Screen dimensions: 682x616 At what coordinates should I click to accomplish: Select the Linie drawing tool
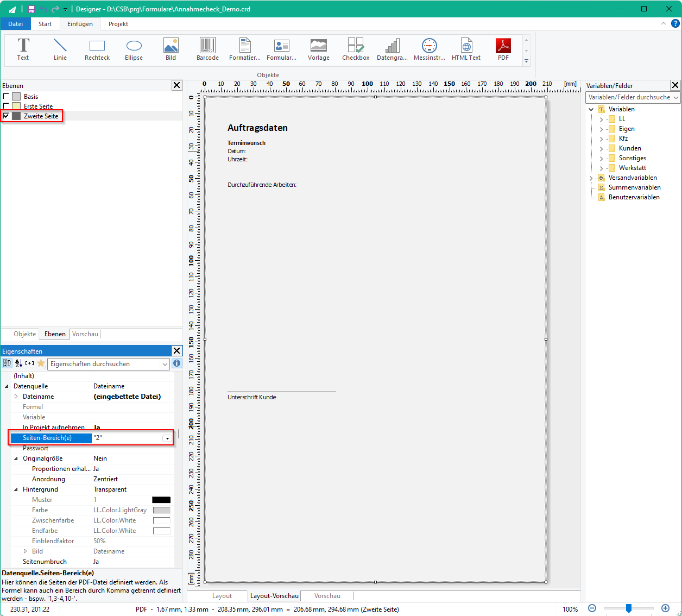tap(60, 49)
